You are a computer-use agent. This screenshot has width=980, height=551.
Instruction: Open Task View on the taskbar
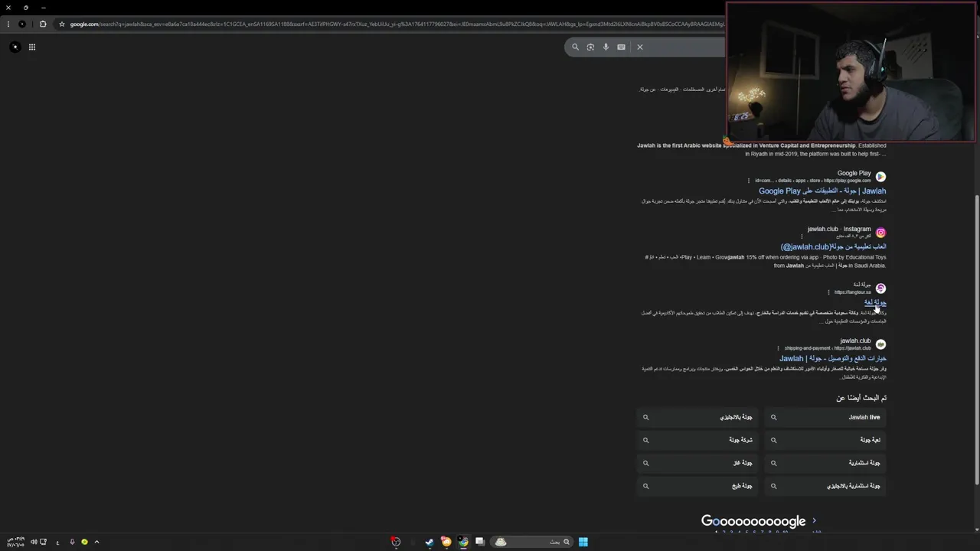coord(480,542)
